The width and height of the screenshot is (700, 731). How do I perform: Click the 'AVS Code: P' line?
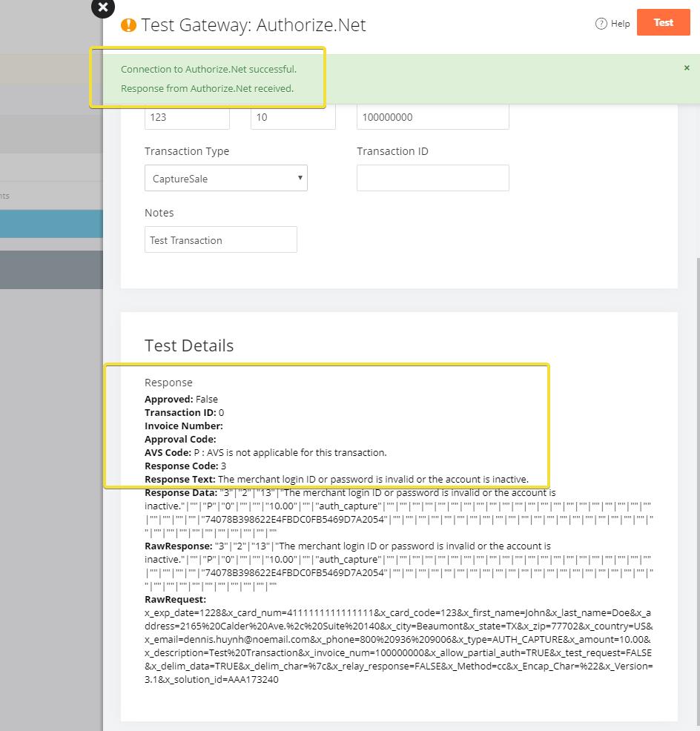coord(265,453)
